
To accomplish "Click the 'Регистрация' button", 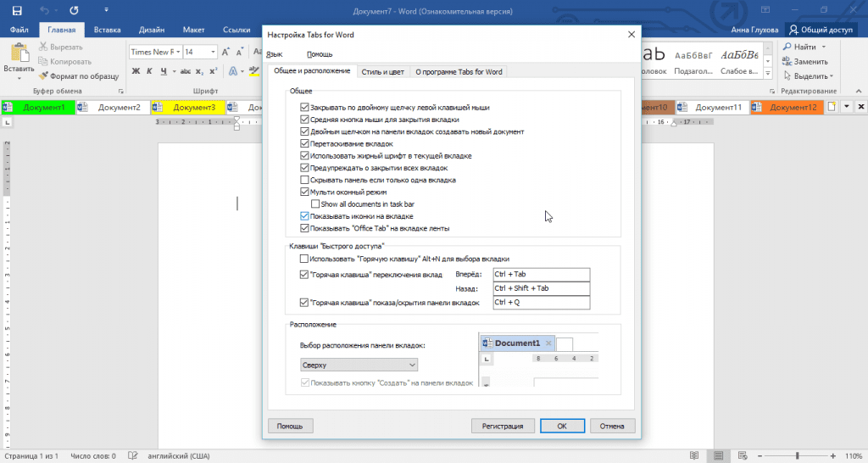I will click(503, 426).
